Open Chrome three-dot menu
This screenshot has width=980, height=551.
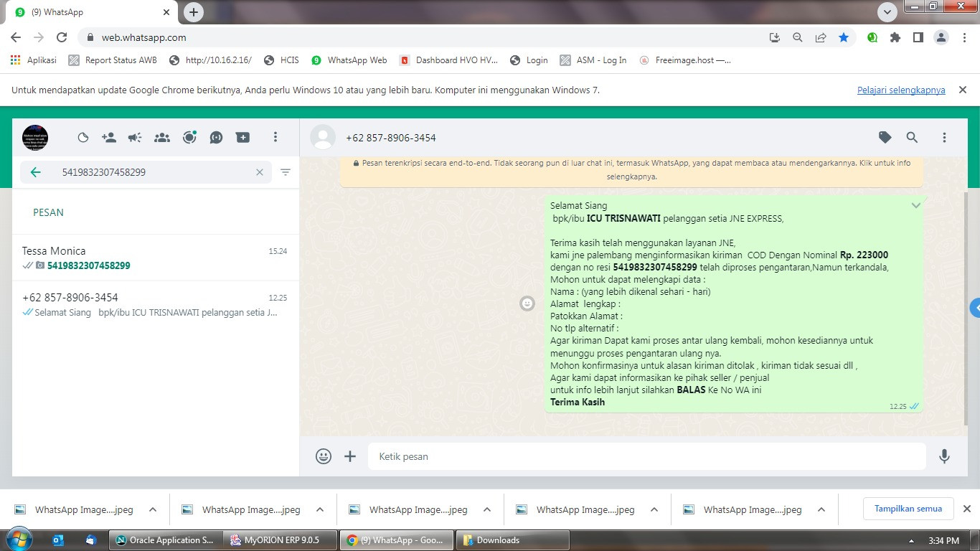(x=964, y=37)
